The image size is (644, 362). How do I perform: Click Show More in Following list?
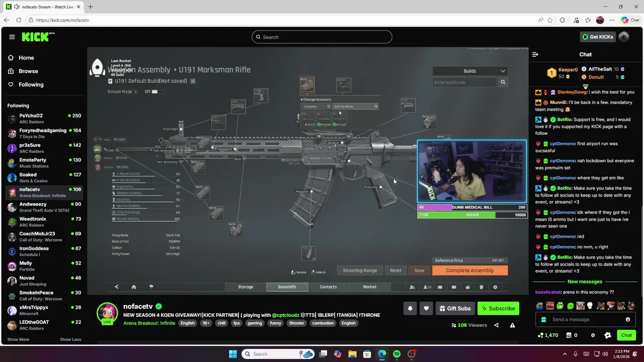pos(18,339)
